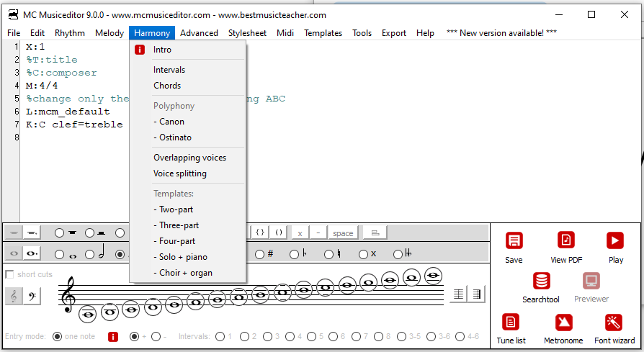Screen dimensions: 644x352
Task: Click the dash button beside the space button
Action: (x=318, y=233)
